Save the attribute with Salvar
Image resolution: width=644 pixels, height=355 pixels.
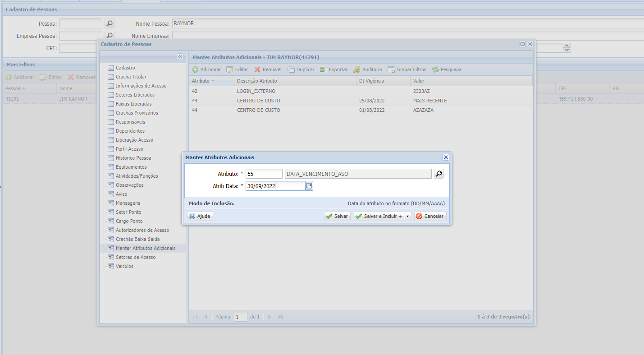[x=337, y=216]
